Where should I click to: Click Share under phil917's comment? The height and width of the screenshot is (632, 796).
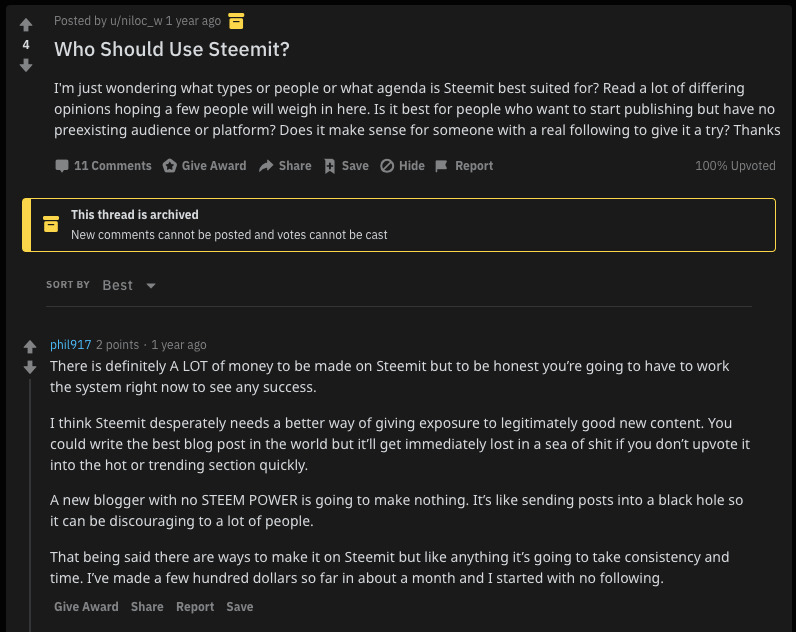coord(147,607)
